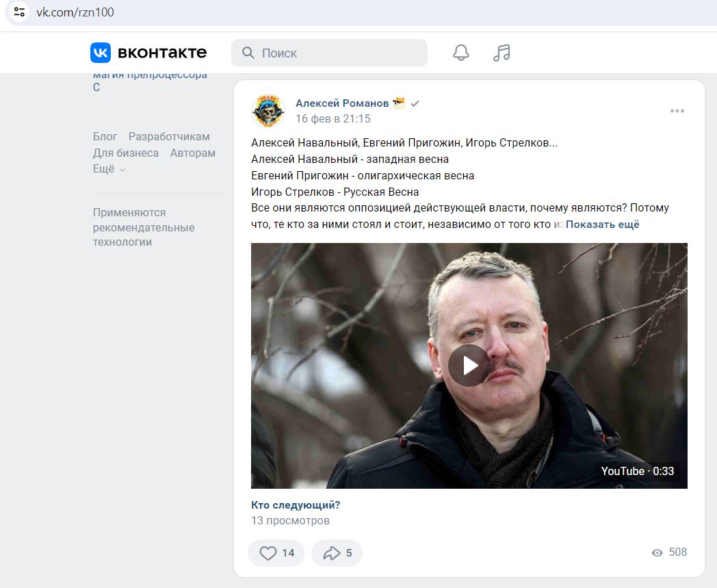This screenshot has height=588, width=717.
Task: Open the Блог footer link
Action: 105,136
